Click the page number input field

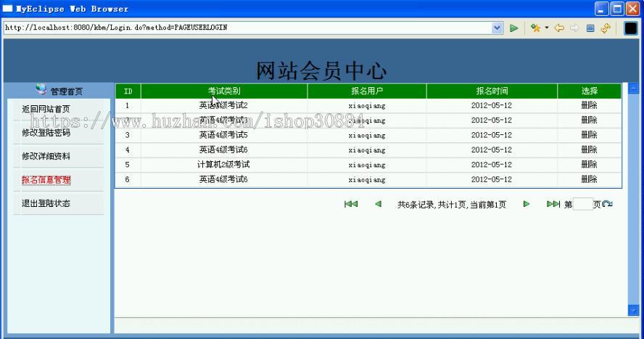coord(583,204)
